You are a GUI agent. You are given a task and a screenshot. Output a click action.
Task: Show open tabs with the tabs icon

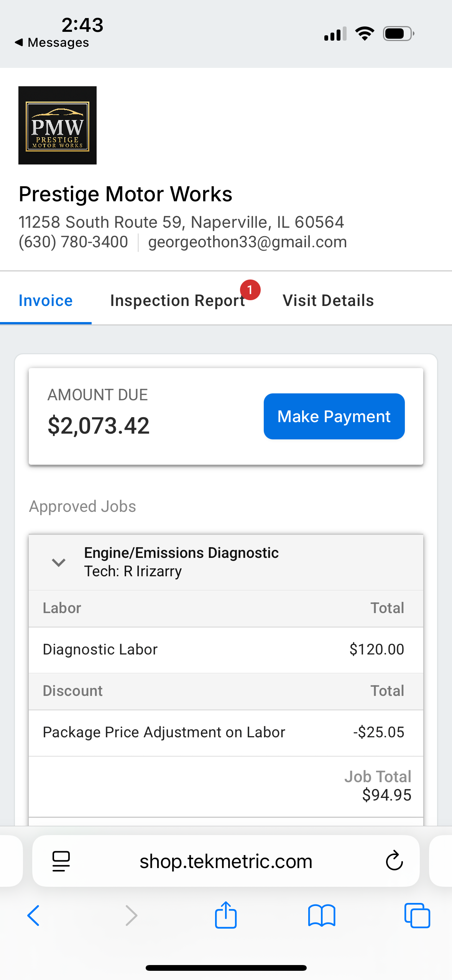pyautogui.click(x=417, y=916)
